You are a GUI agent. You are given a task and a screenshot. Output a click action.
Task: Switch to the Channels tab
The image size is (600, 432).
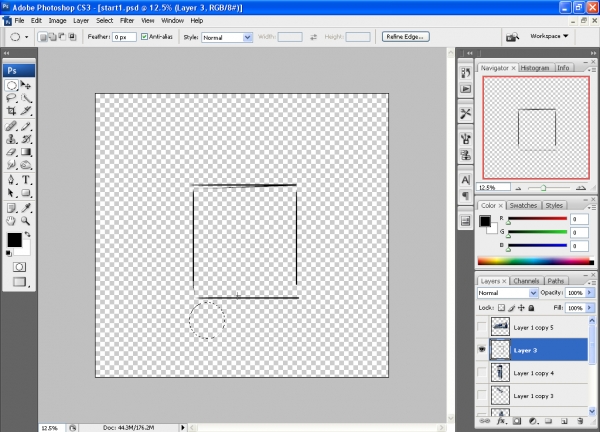526,281
